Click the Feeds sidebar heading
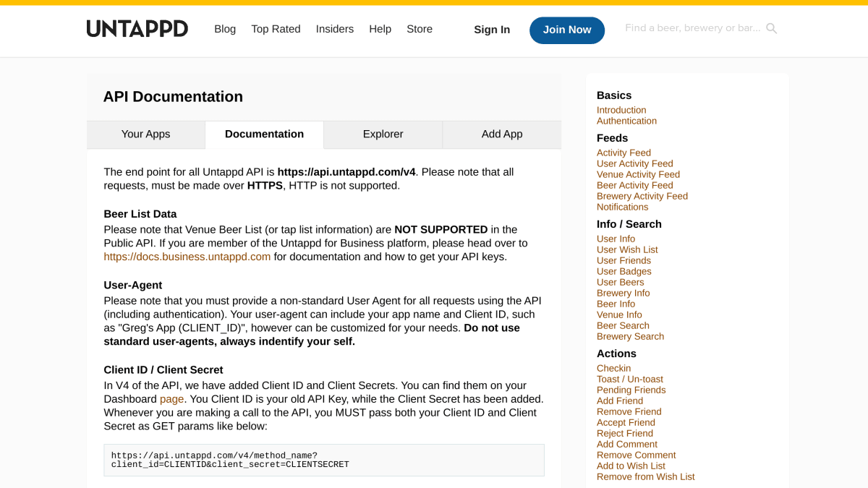 click(612, 138)
